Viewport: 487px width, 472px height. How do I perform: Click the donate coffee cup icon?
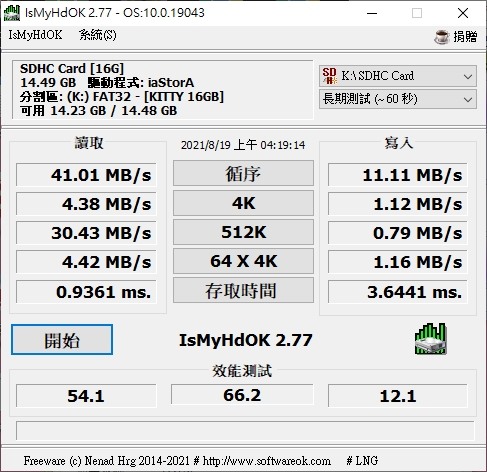[442, 37]
